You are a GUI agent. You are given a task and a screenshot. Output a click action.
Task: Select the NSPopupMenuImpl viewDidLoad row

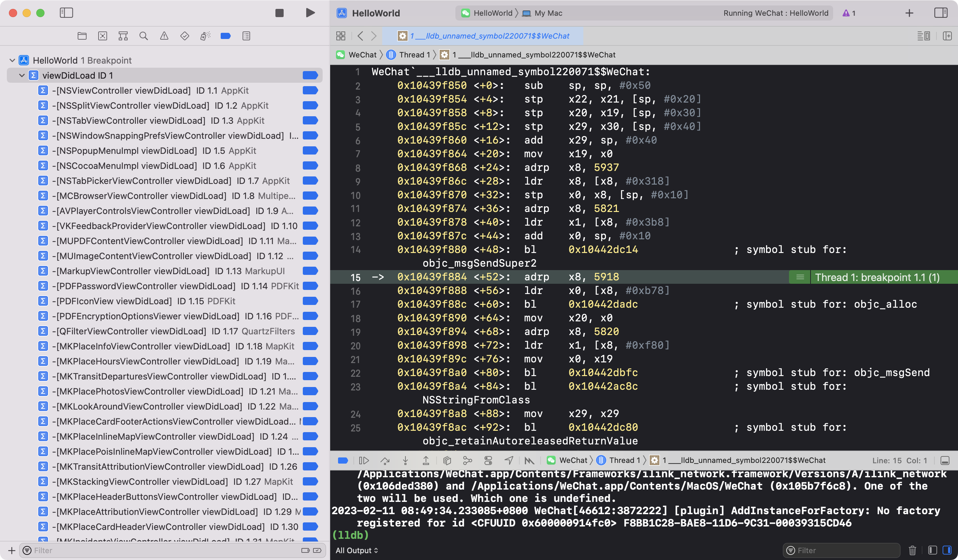165,150
